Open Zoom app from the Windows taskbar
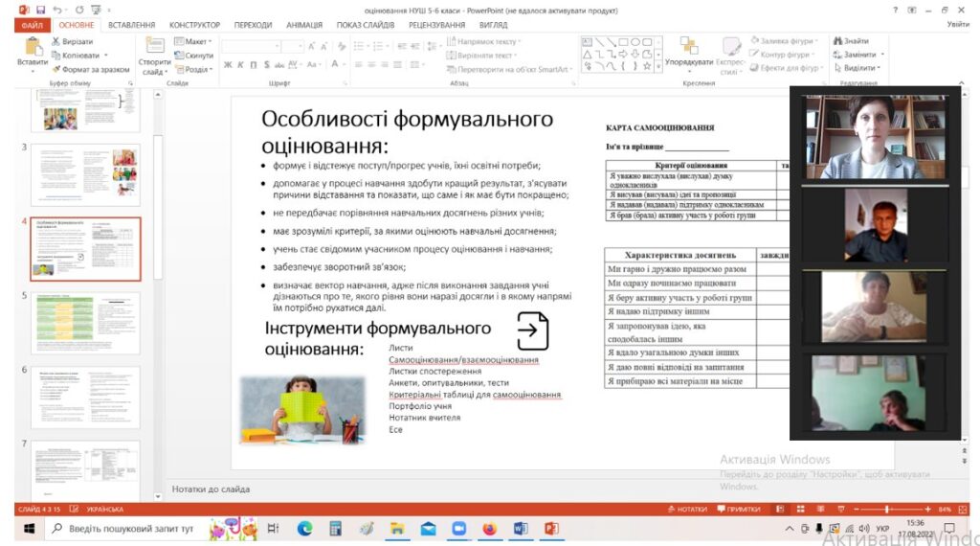Screen dimensions: 980x546 pos(458,529)
